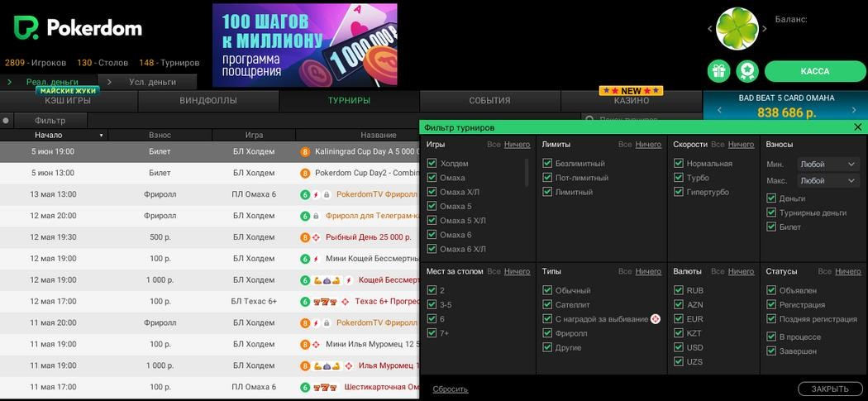
Task: Click the orange 8 icon in Pokerdom Cup Day2 row
Action: [x=304, y=174]
